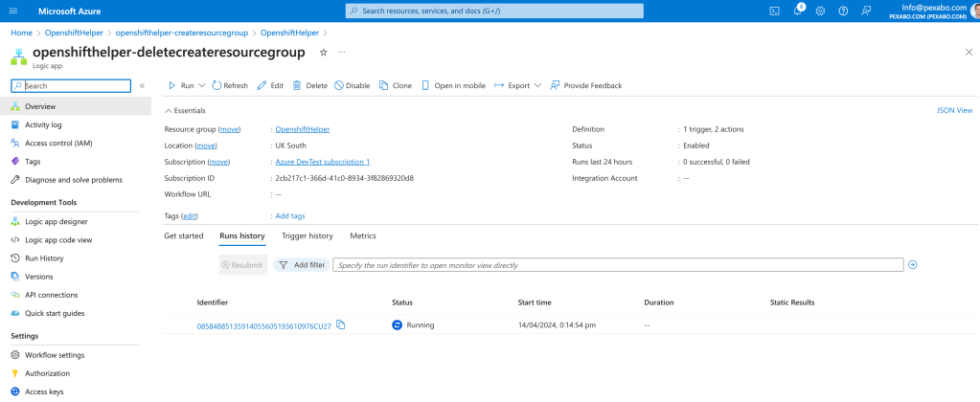Viewport: 980px width, 402px height.
Task: Focus the sidebar Search box
Action: click(71, 86)
